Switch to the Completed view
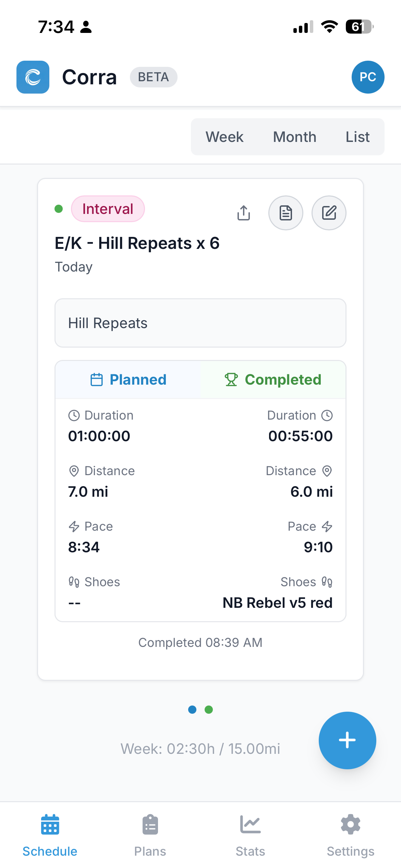This screenshot has height=868, width=401. [x=273, y=379]
